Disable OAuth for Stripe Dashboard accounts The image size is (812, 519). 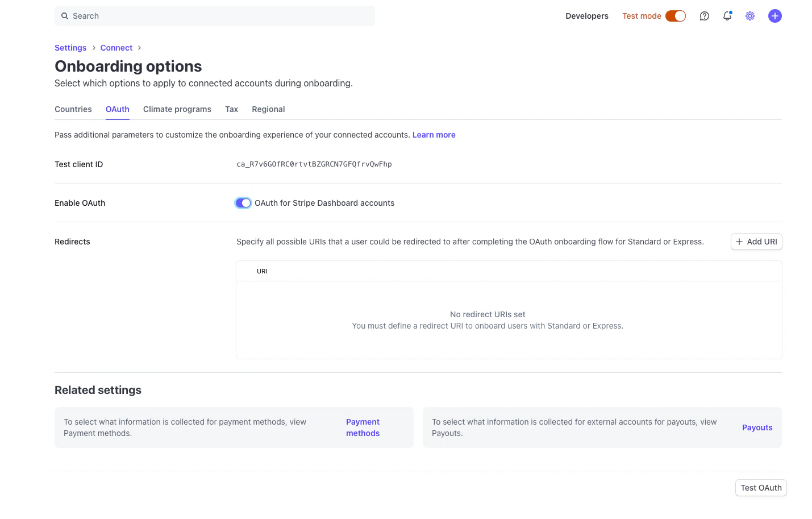pyautogui.click(x=243, y=202)
